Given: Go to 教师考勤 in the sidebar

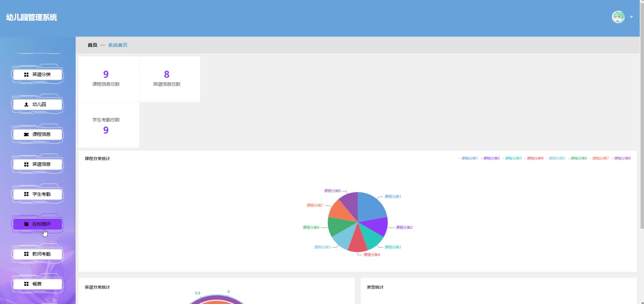Looking at the screenshot, I should (x=38, y=254).
